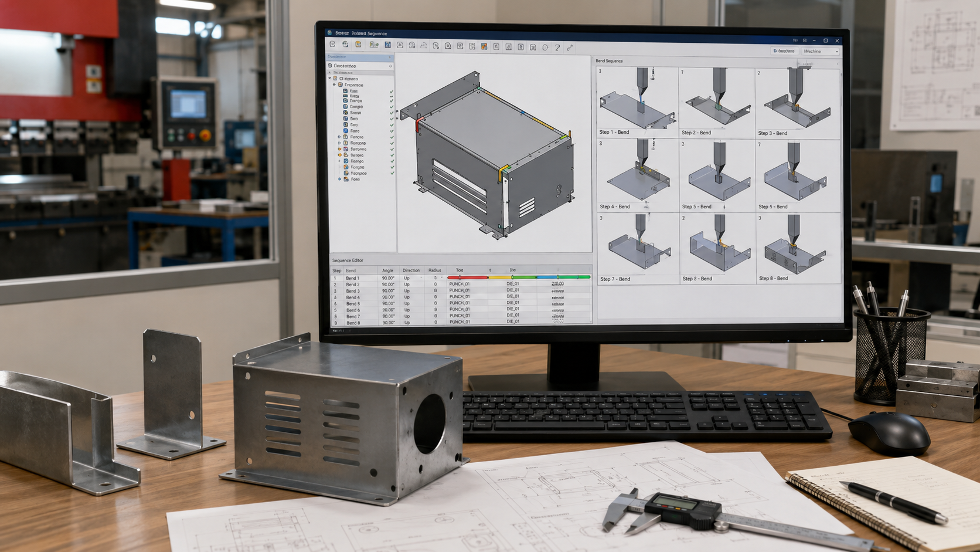This screenshot has height=552, width=980.
Task: Toggle the checkmark beside the top Fange tree row
Action: (x=392, y=101)
